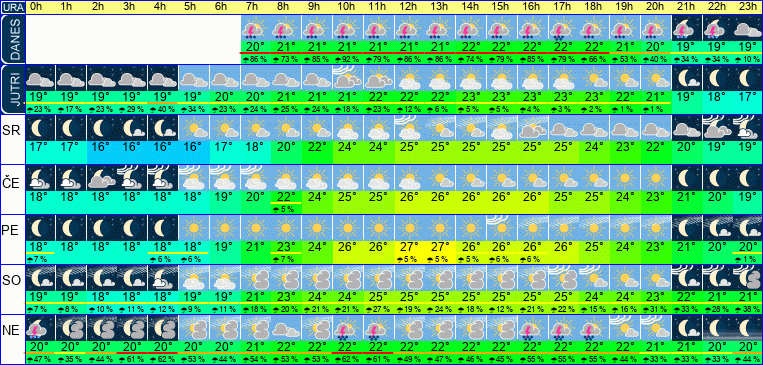Click the moon with wind icon for SR 23h

coord(747,128)
